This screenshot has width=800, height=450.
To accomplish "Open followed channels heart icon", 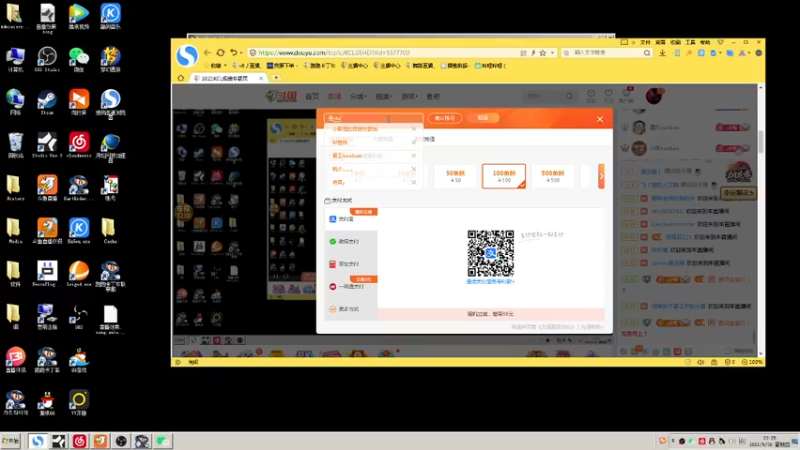I will 608,95.
